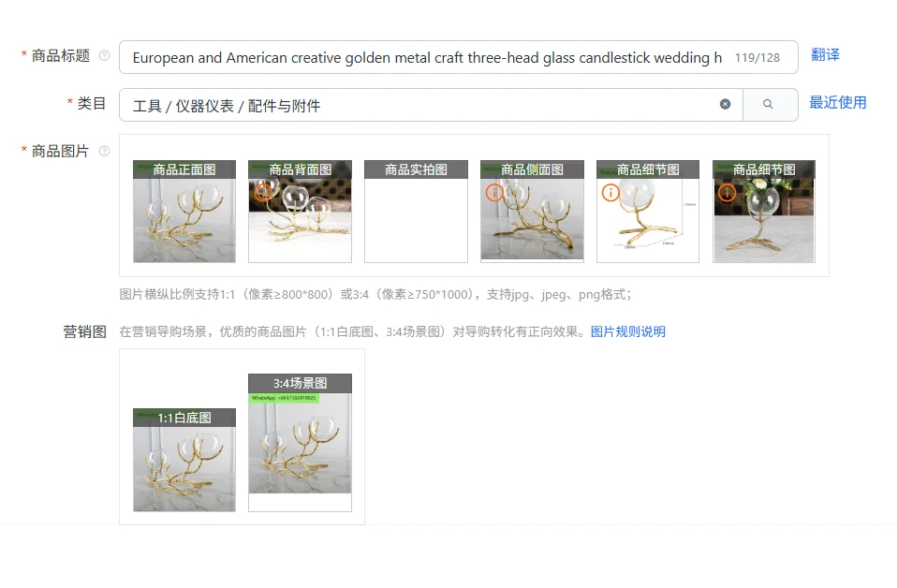Open the 工具 / 仪器仪表 category selector

[x=431, y=105]
